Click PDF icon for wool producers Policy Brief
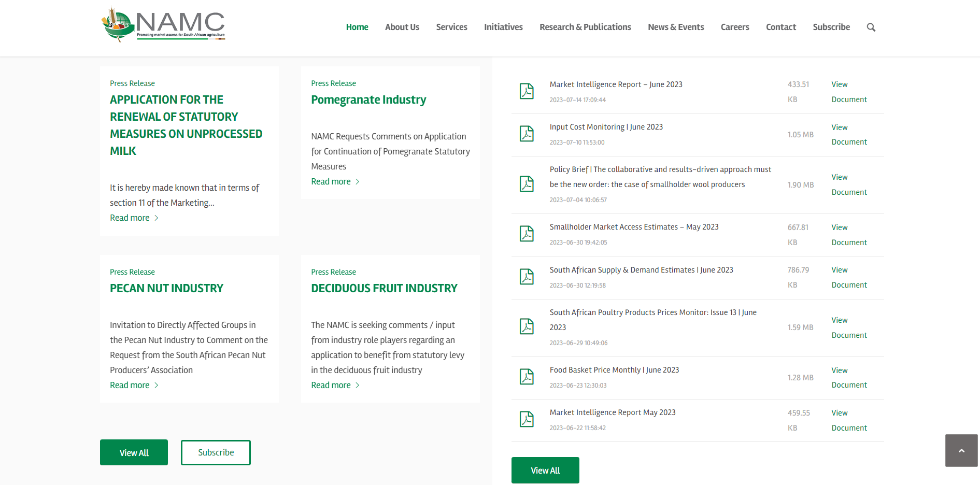The image size is (980, 485). 527,184
